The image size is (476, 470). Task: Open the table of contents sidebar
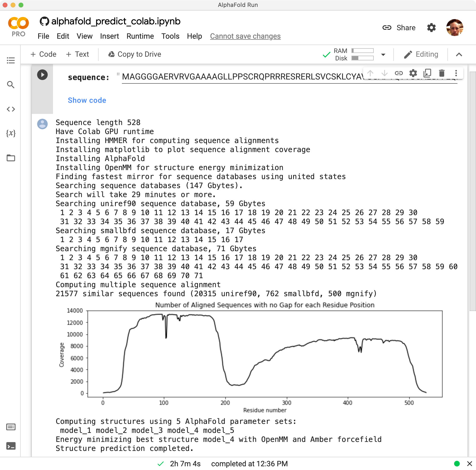click(11, 60)
